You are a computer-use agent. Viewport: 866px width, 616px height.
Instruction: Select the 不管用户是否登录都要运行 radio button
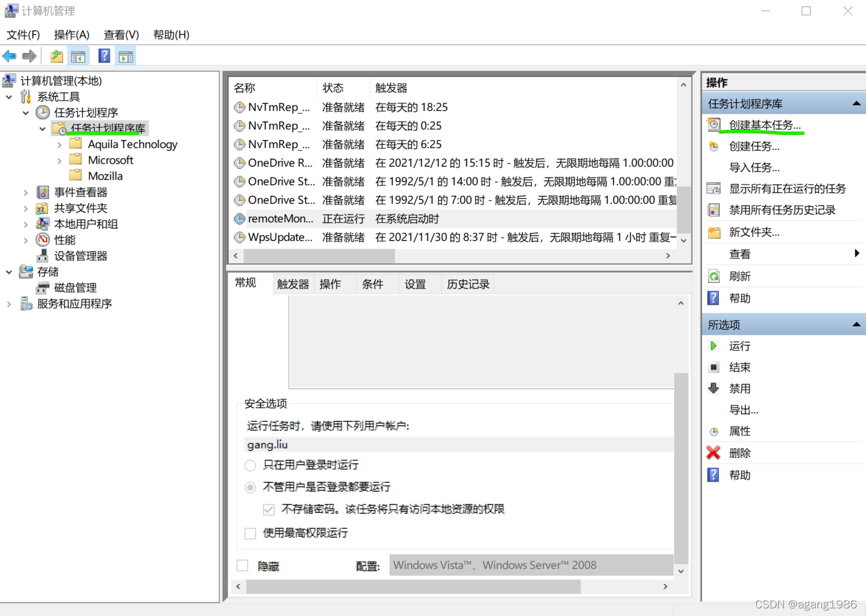pyautogui.click(x=250, y=487)
